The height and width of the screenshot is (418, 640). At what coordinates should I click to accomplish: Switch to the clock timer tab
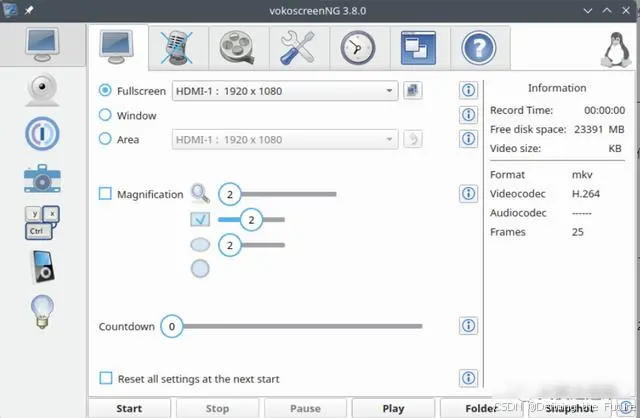358,48
